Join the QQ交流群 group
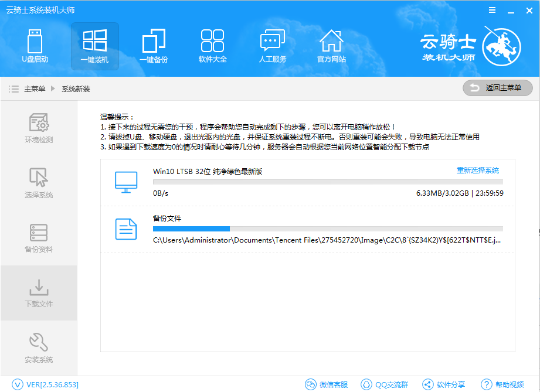 pyautogui.click(x=385, y=385)
